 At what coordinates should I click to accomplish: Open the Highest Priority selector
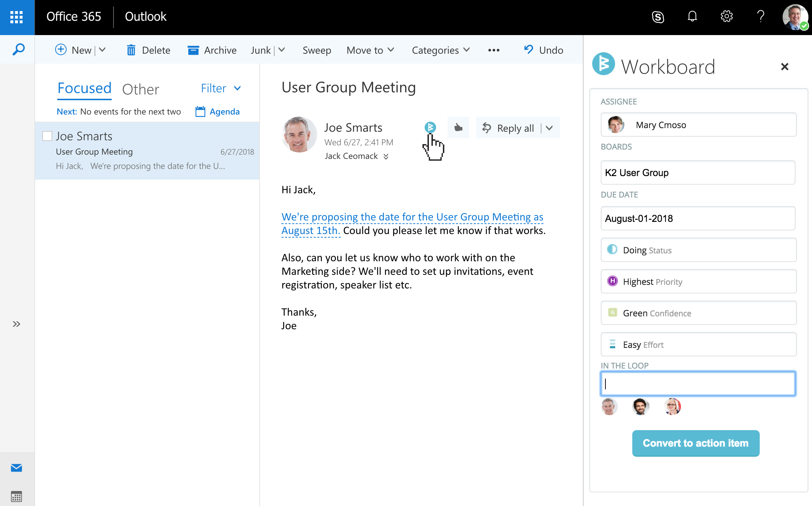pos(699,281)
